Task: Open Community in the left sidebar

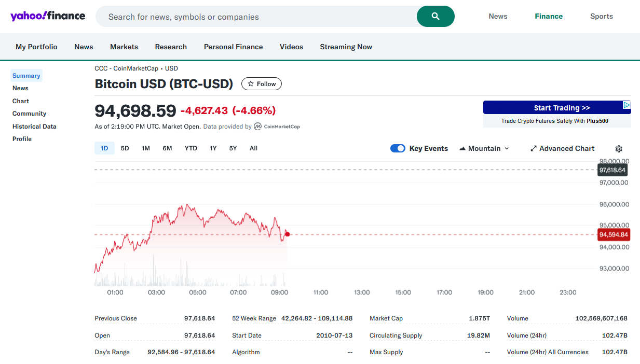Action: pyautogui.click(x=29, y=114)
